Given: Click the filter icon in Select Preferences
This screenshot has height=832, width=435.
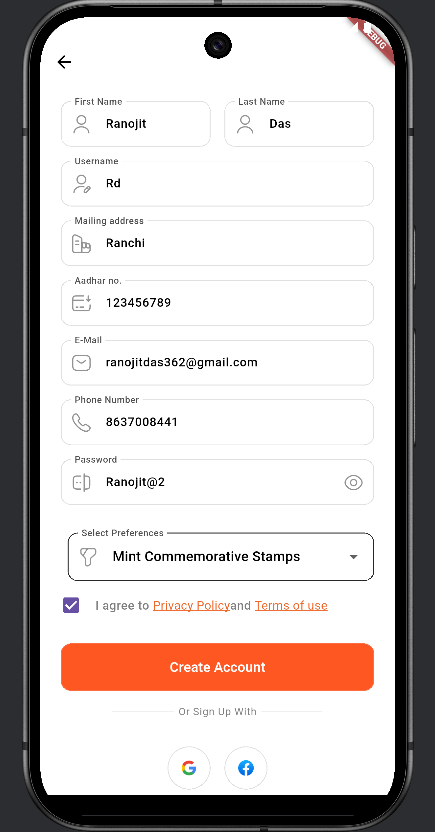Looking at the screenshot, I should pyautogui.click(x=88, y=557).
